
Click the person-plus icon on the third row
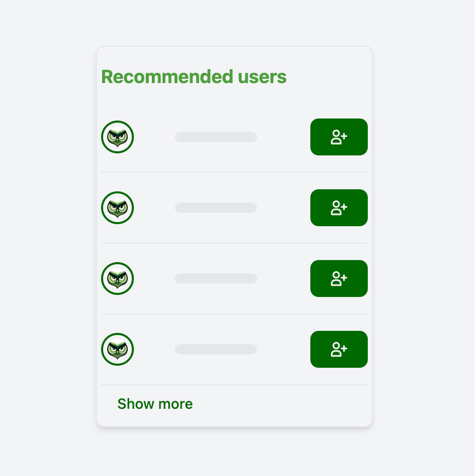(x=339, y=279)
